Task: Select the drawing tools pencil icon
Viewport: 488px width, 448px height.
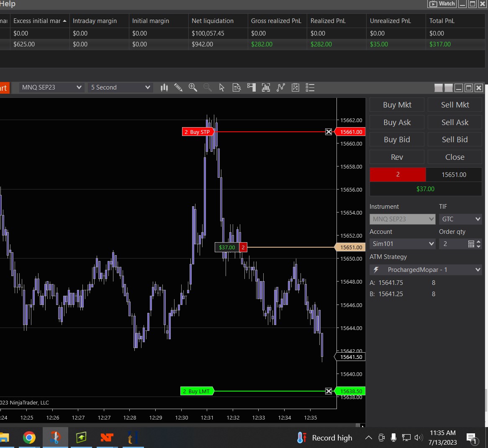Action: [x=178, y=87]
